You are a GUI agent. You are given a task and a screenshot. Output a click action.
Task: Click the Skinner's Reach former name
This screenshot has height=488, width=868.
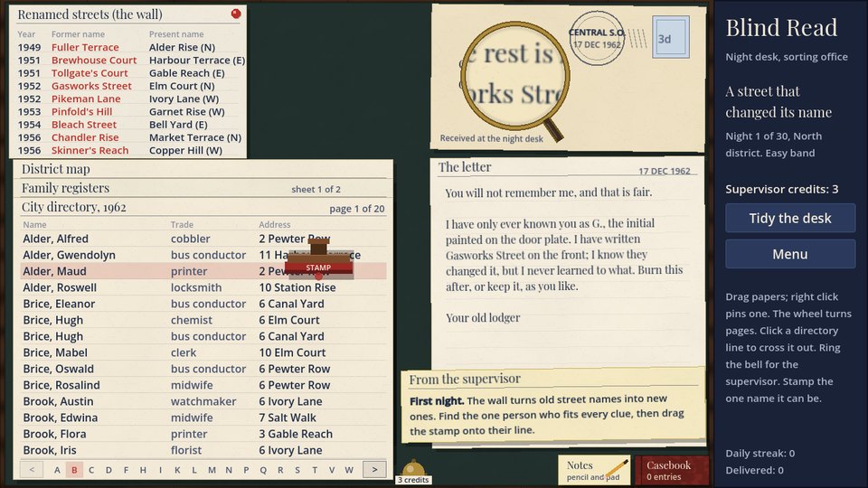(90, 151)
